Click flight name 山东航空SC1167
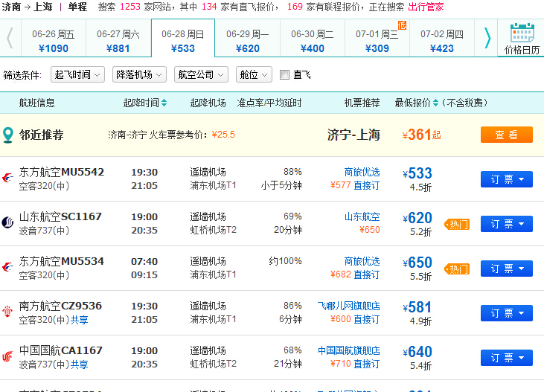Viewport: 544px width, 392px height. pos(60,216)
